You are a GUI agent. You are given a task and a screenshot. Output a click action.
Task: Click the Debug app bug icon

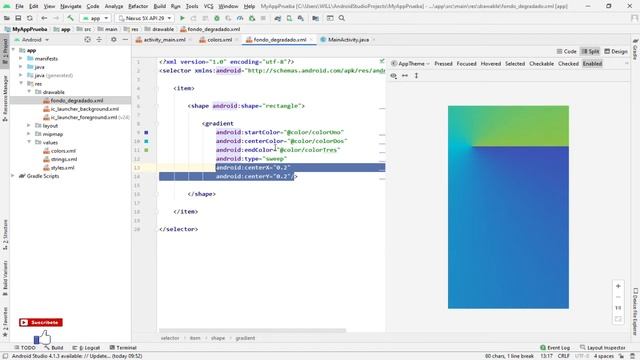[x=217, y=18]
